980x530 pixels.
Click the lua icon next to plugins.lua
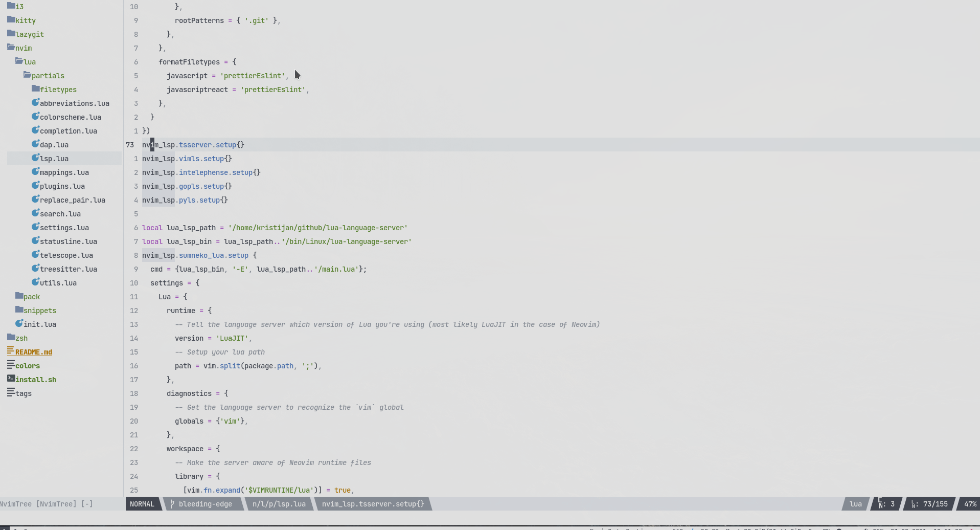click(35, 185)
